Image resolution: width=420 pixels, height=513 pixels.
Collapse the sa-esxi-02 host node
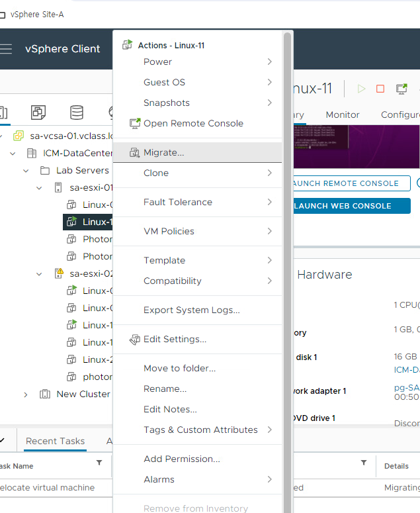click(x=39, y=274)
